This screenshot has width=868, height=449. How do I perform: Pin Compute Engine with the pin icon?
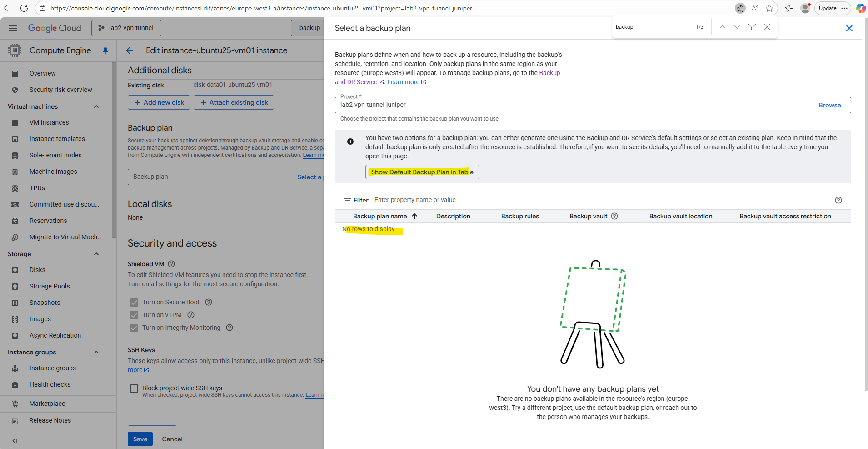105,50
